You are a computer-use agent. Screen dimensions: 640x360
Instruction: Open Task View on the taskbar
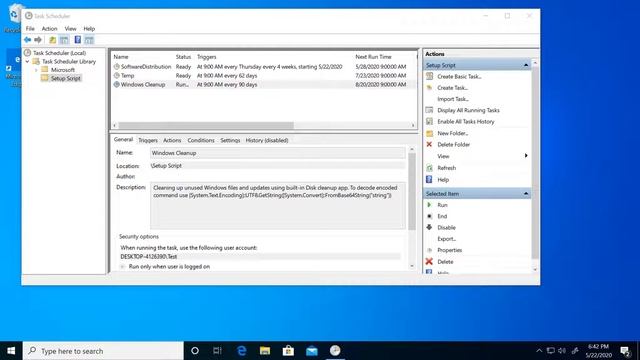click(218, 351)
